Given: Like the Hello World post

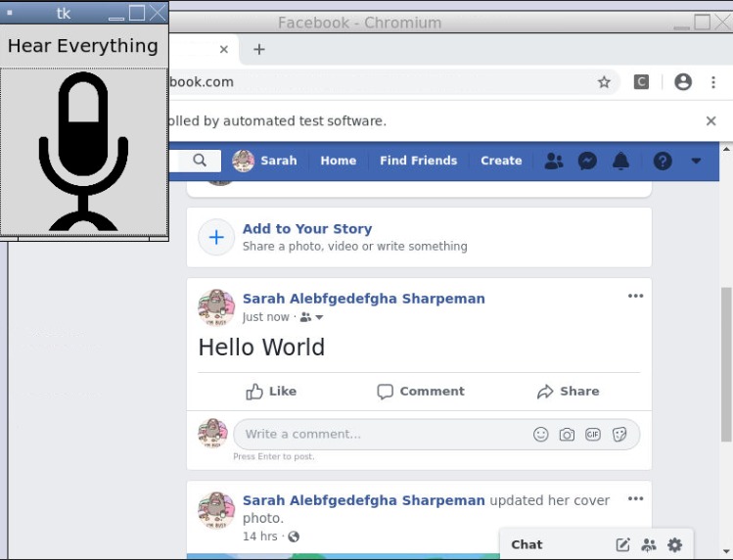Looking at the screenshot, I should [271, 391].
